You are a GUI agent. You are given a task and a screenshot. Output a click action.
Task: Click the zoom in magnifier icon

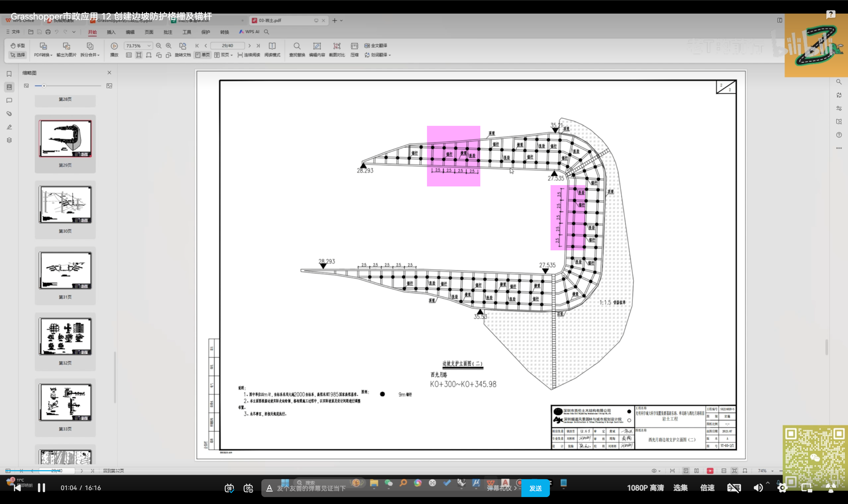click(169, 46)
